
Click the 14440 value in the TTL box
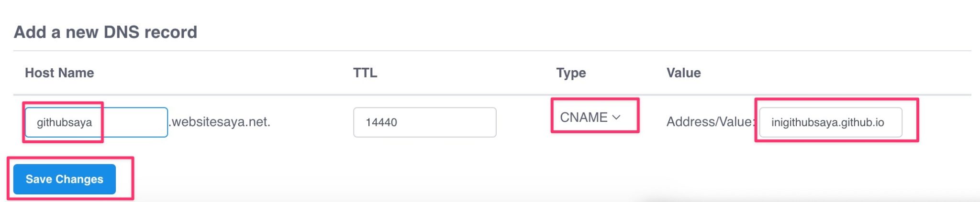coord(381,122)
